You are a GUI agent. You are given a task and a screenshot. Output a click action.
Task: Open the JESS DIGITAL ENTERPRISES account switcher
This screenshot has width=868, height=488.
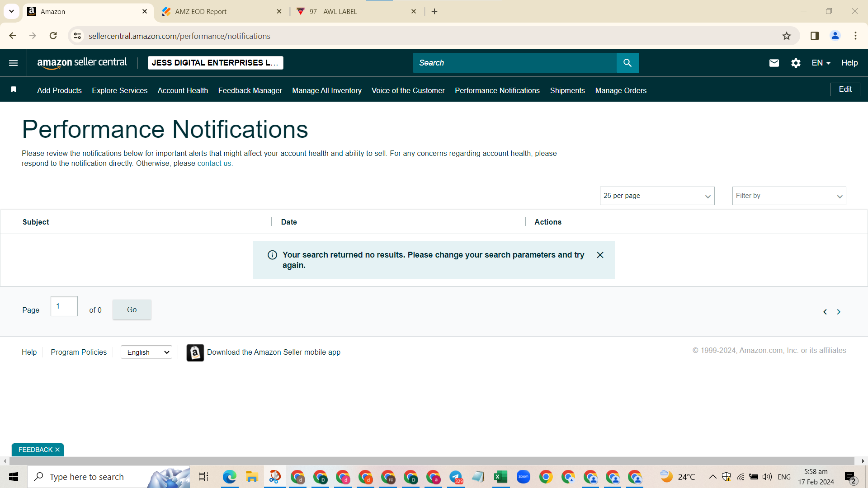coord(215,63)
